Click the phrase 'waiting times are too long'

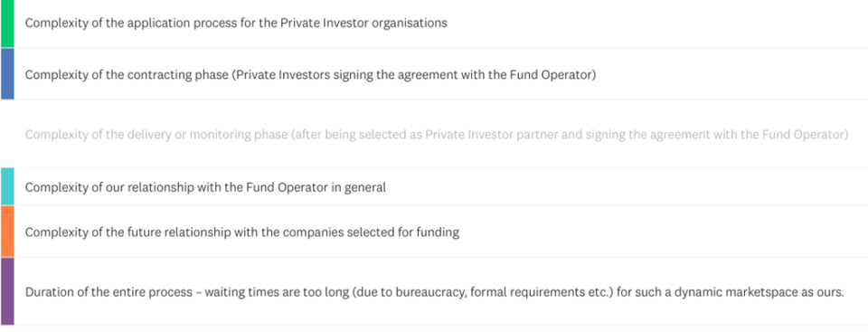277,291
